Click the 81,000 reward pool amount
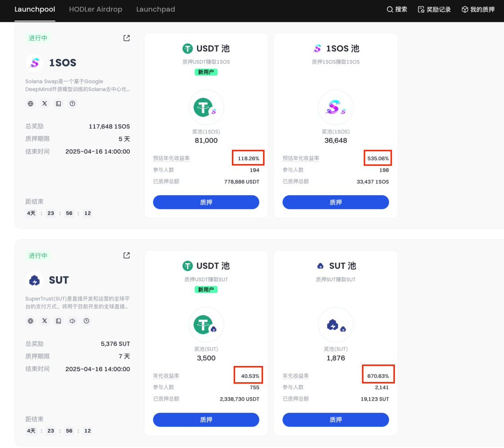Screen dimensions: 504x448 [206, 141]
